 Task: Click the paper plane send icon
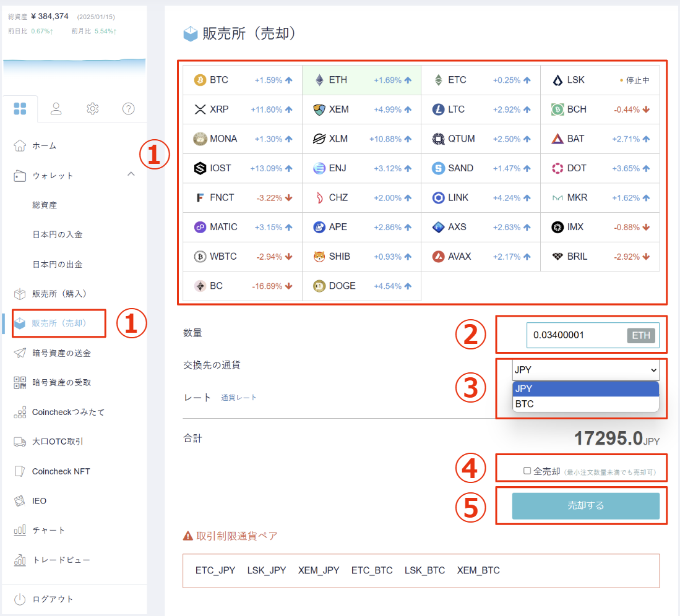tap(20, 353)
